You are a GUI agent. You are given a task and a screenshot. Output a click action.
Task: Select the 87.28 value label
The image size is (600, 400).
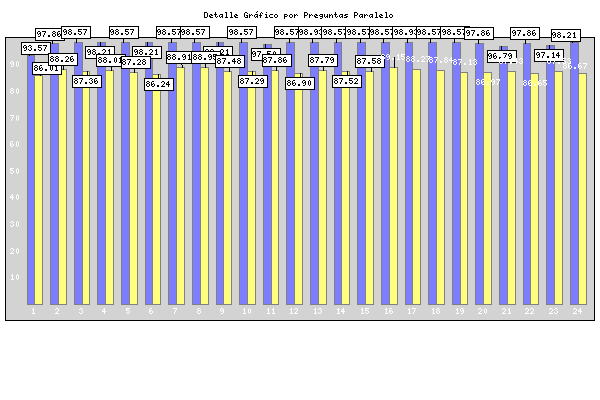point(134,62)
